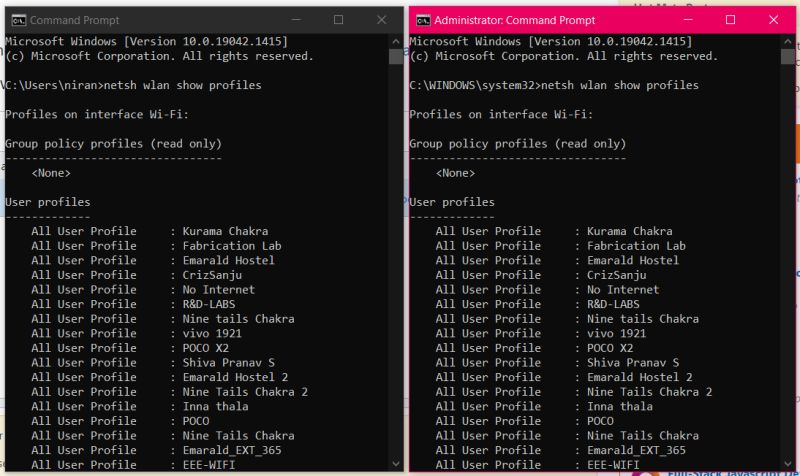Click 'Emarald_EXT_365' in Administrator window
Image resolution: width=800 pixels, height=476 pixels.
[636, 450]
